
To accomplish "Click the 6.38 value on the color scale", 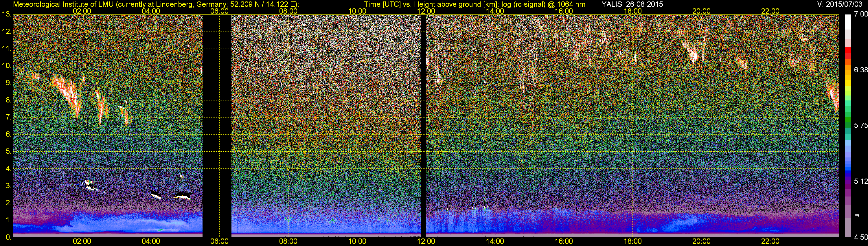I will 861,70.
